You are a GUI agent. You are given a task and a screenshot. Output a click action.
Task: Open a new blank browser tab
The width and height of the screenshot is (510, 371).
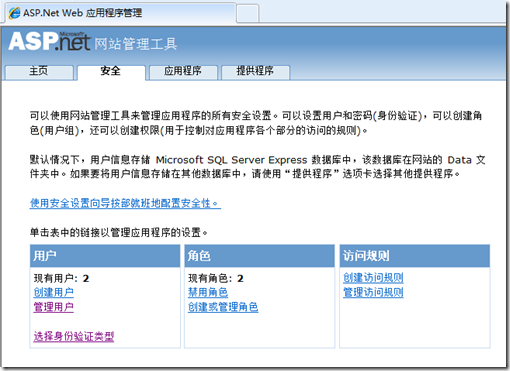pos(247,13)
